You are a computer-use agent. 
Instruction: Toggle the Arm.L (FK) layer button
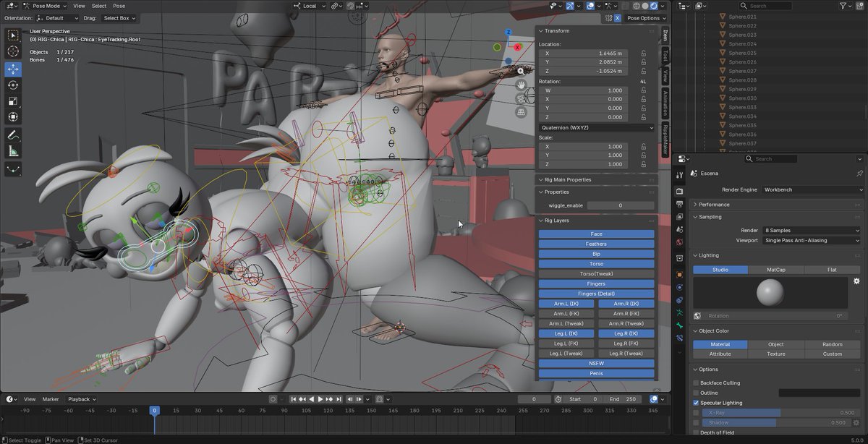(566, 314)
